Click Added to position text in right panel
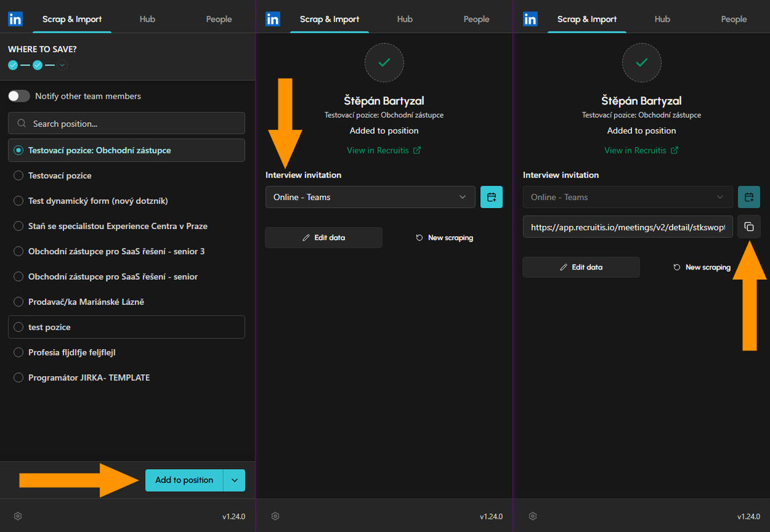Image resolution: width=770 pixels, height=532 pixels. tap(641, 130)
